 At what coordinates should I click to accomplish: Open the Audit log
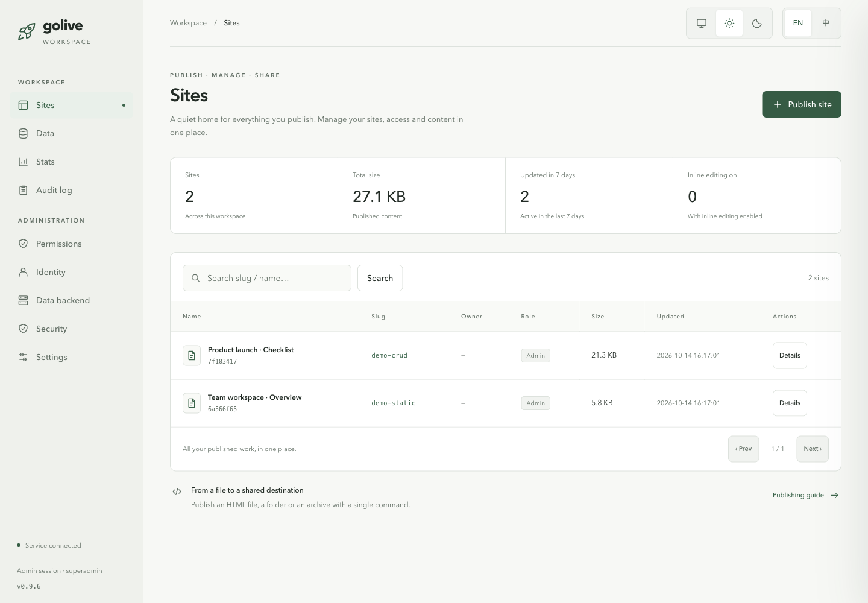[71, 190]
